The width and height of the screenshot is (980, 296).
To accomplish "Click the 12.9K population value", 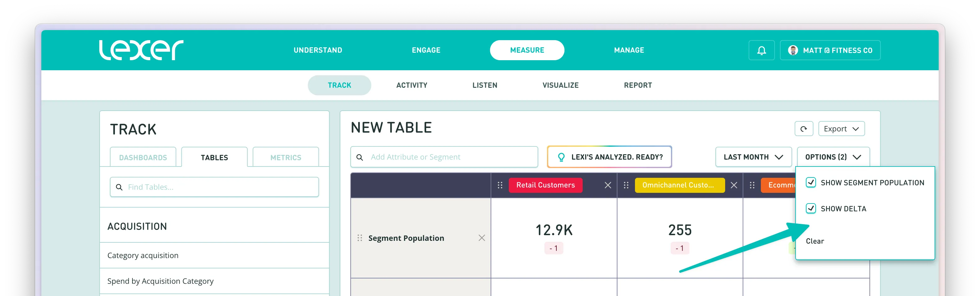I will 554,230.
